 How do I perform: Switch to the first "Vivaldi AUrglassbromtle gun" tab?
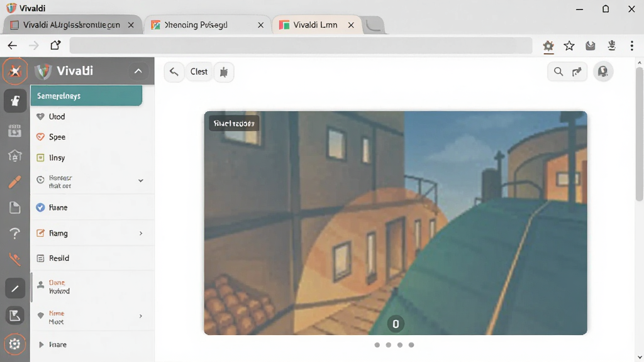(73, 25)
